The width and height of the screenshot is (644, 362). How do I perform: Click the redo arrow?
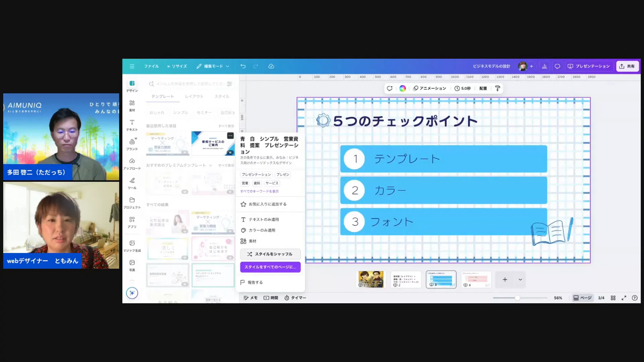(256, 66)
